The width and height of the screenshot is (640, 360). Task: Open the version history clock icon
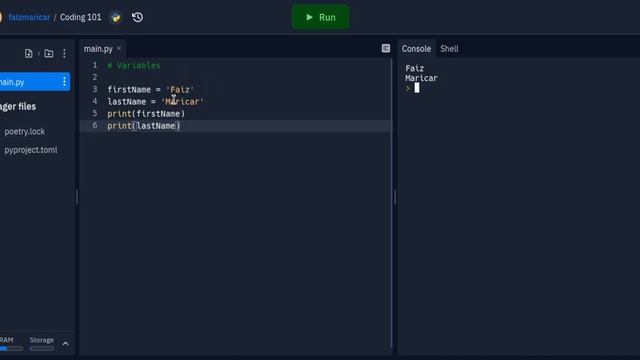(x=138, y=17)
